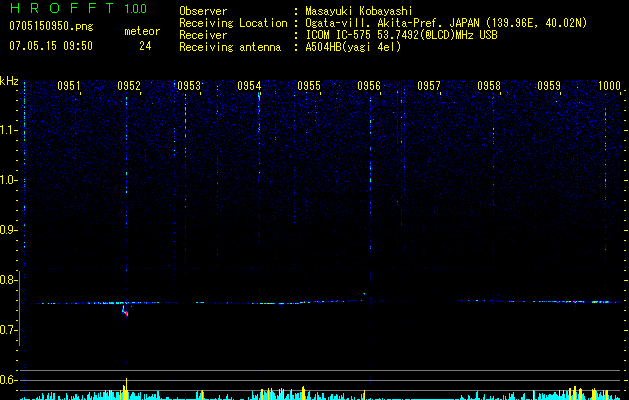Viewport: 629px width, 400px height.
Task: Click the Receiver label
Action: (203, 35)
